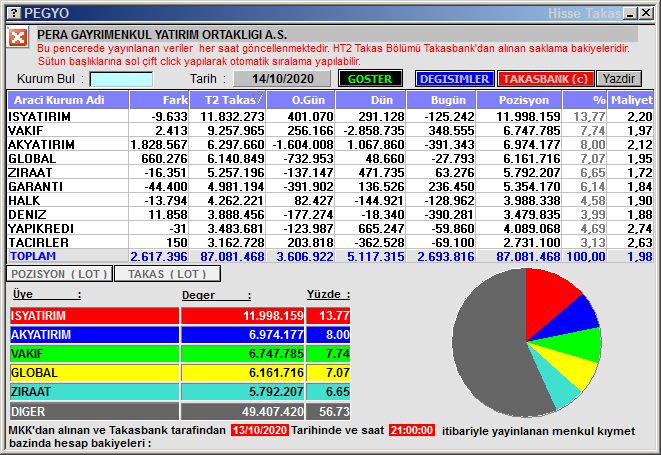Select the GARANTI row

[x=330, y=186]
